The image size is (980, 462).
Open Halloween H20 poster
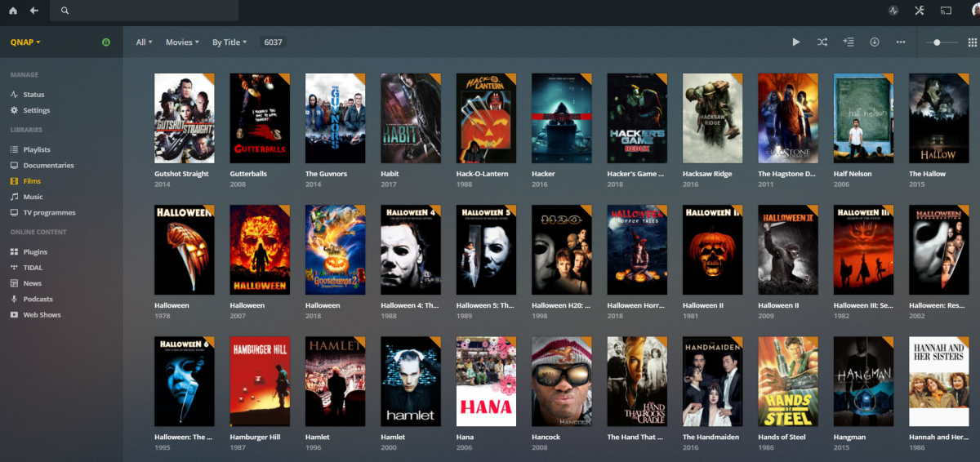[x=562, y=250]
